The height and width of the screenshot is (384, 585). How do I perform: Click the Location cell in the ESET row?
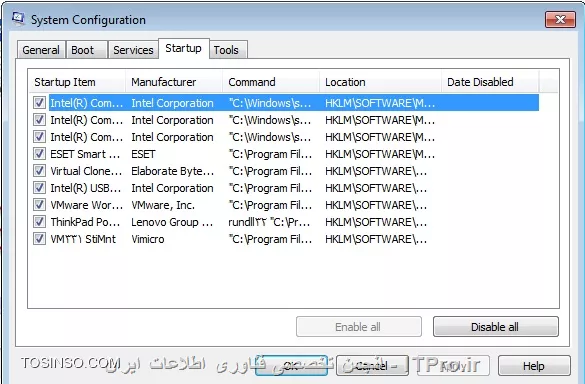coord(380,154)
